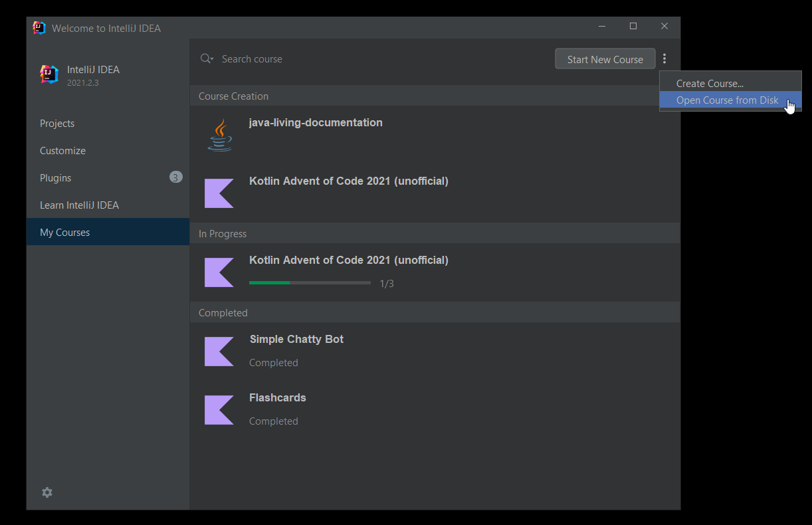Click the IntelliJ icon in the title bar

pyautogui.click(x=39, y=27)
